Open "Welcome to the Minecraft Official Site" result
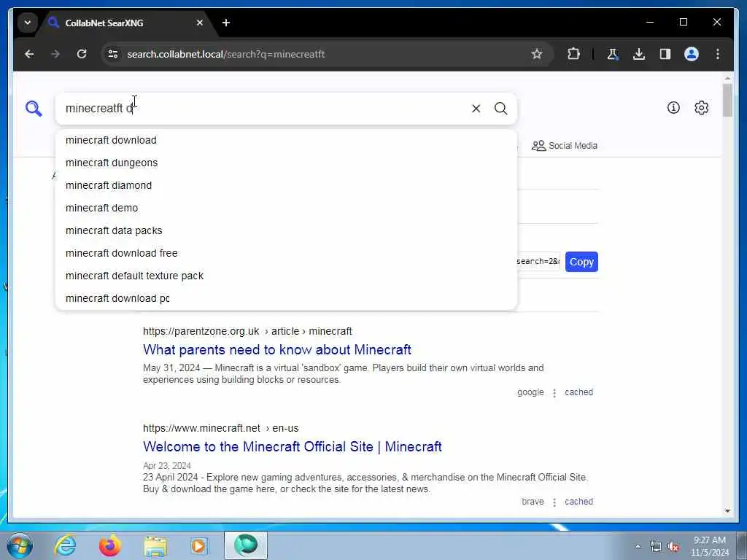747x560 pixels. [x=293, y=447]
